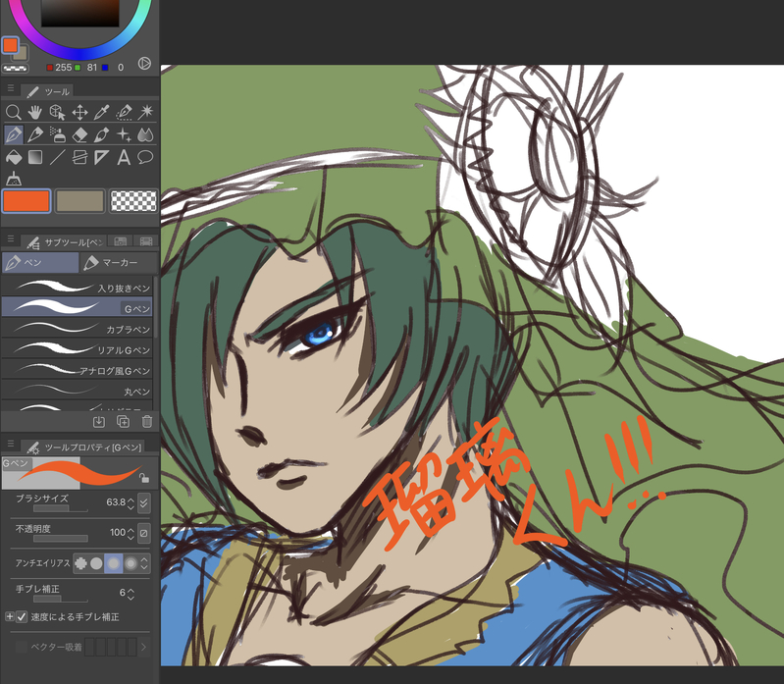Switch to the ツールプロパティ[Gペン] tab
Viewport: 784px width, 684px height.
(83, 447)
